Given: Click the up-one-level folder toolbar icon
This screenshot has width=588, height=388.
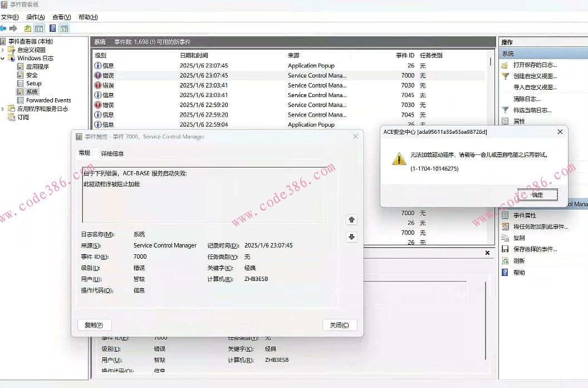Looking at the screenshot, I should [28, 28].
